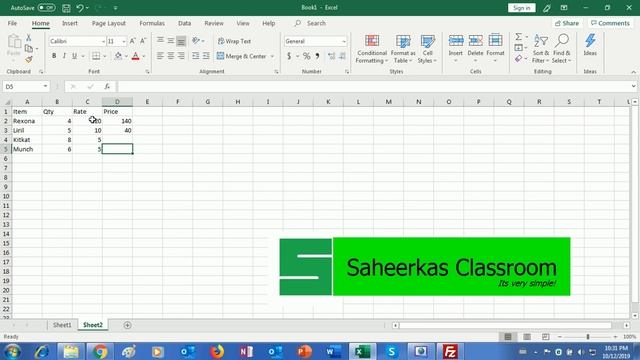Open the Merge & Center dropdown arrow

tap(272, 56)
